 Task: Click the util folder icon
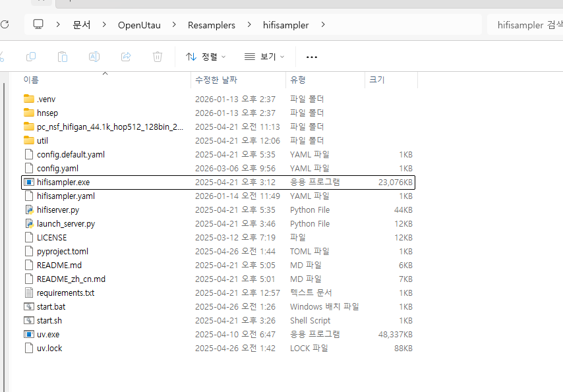[x=29, y=140]
